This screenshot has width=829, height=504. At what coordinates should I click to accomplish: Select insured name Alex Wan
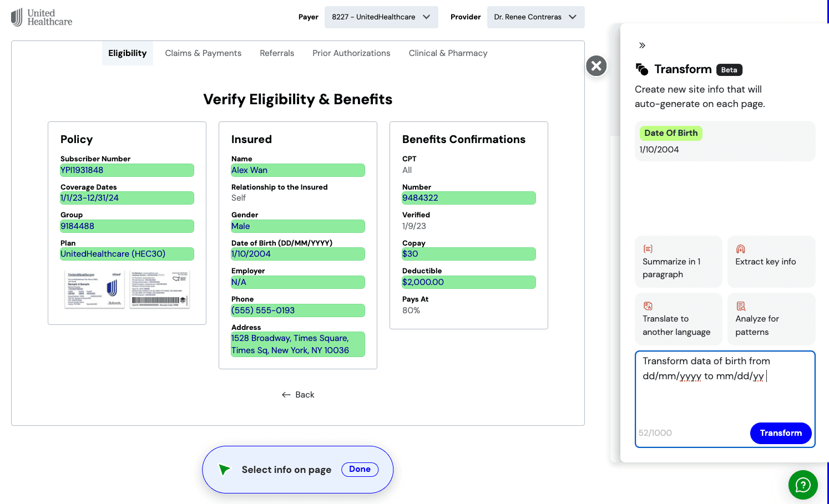click(x=298, y=170)
